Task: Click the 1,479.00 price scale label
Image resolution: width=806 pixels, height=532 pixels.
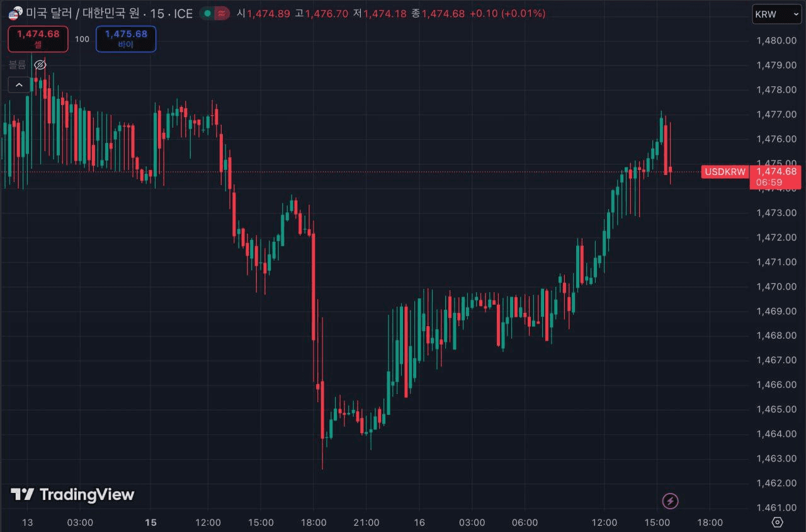Action: [776, 65]
